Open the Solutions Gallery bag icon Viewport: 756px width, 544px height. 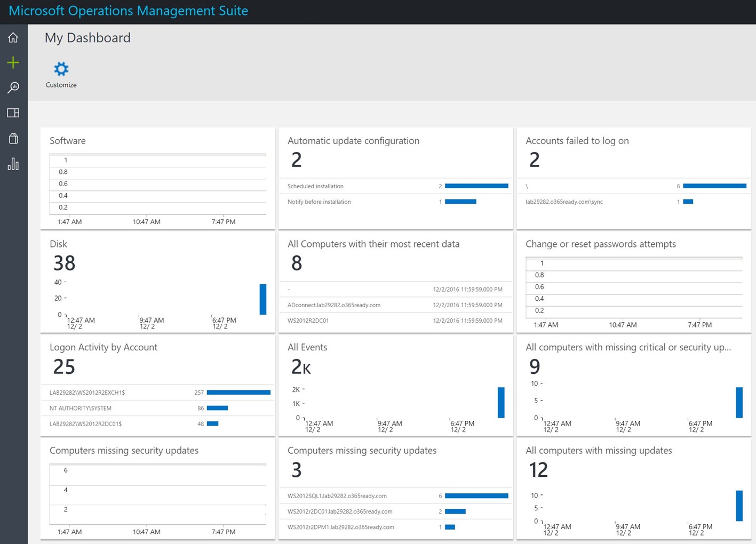13,139
